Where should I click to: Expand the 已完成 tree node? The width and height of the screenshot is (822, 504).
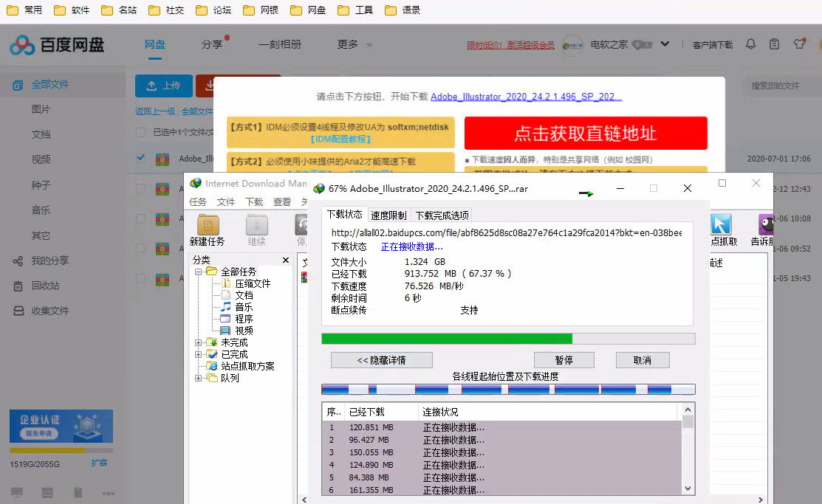(x=198, y=354)
